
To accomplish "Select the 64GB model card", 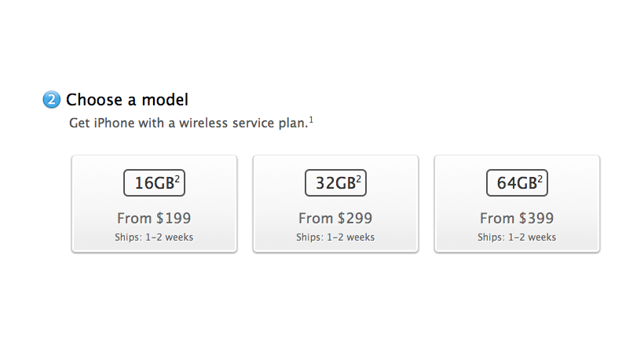I will (517, 204).
